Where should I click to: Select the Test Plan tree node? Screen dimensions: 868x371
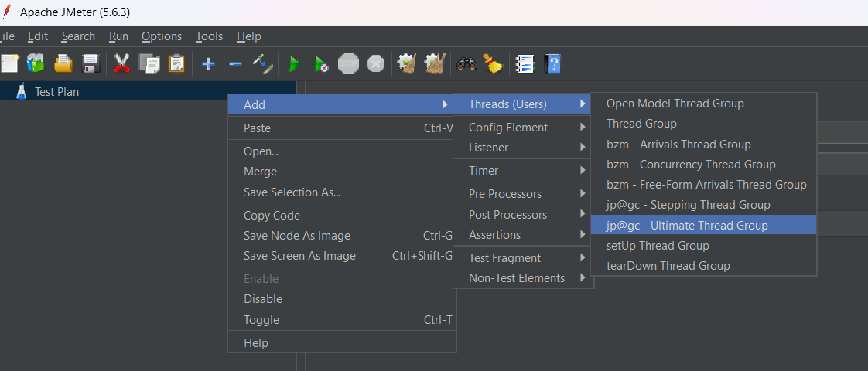(56, 92)
